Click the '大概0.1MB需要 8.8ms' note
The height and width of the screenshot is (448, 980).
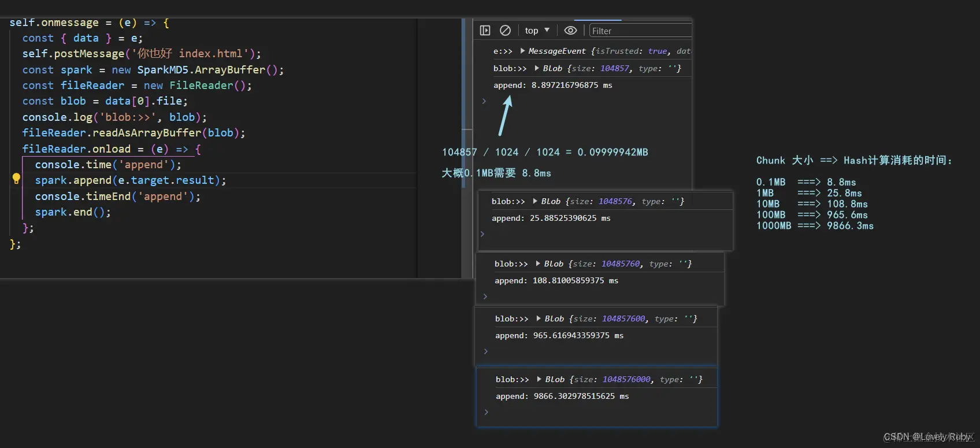point(496,173)
